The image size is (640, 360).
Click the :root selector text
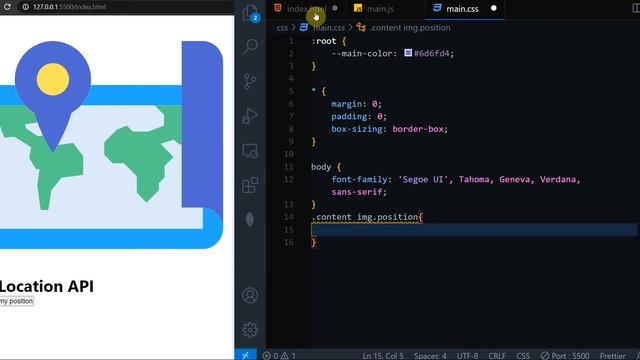coord(324,41)
